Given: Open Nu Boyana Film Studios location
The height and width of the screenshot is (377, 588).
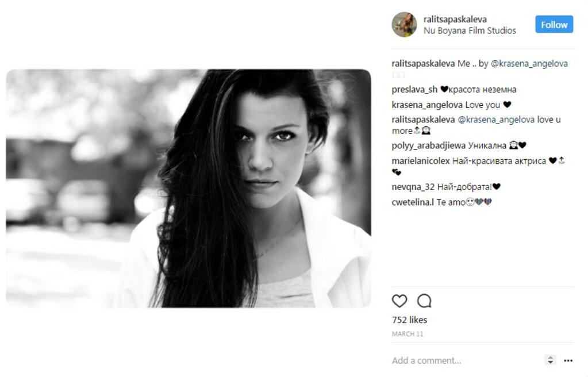Looking at the screenshot, I should tap(470, 30).
